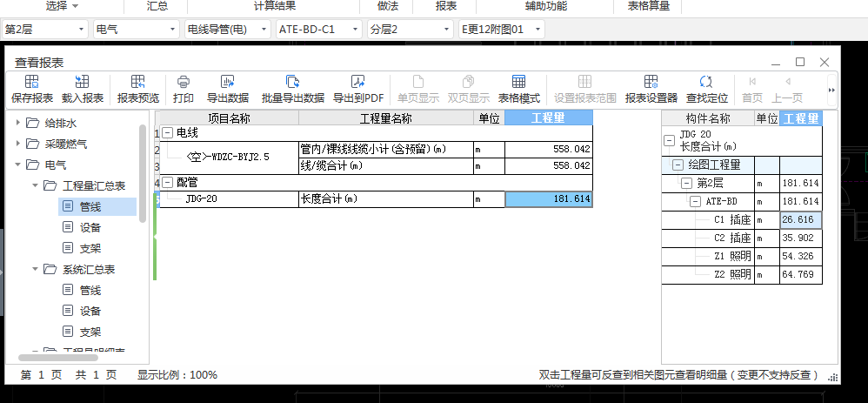Open the 表格算量 ribbon group

click(x=649, y=7)
